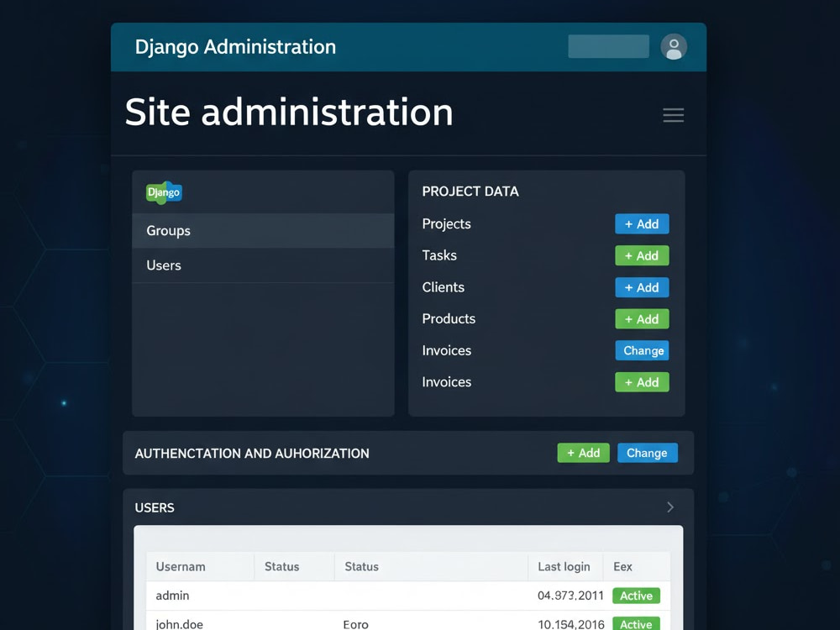The height and width of the screenshot is (630, 840).
Task: Click Active badge in john.doe row
Action: tap(636, 623)
